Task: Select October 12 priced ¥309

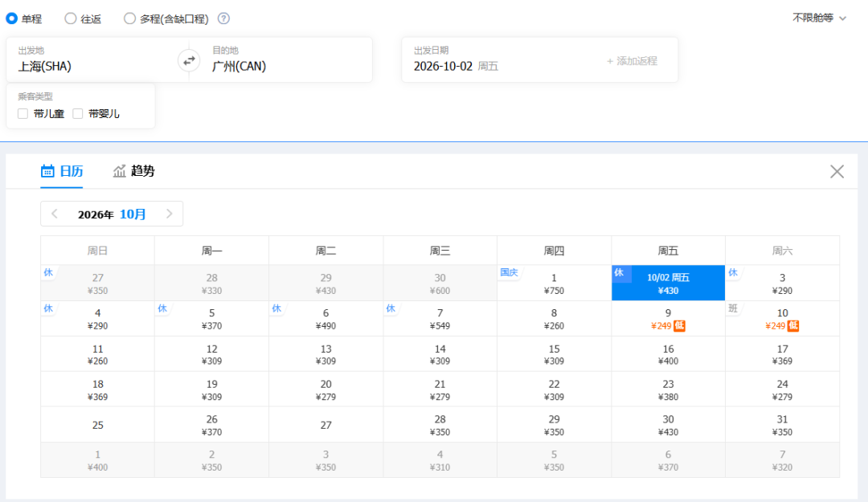Action: [212, 354]
